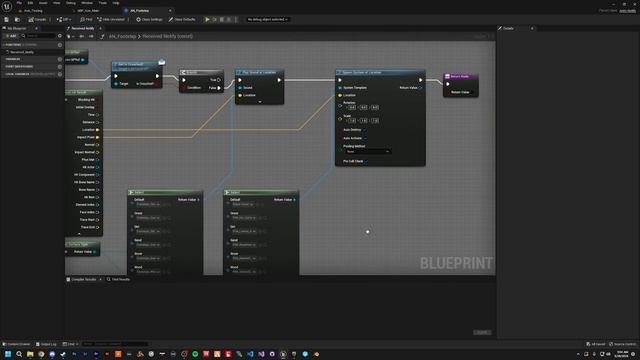
Task: Click the Spawn System at Location node title
Action: point(362,72)
